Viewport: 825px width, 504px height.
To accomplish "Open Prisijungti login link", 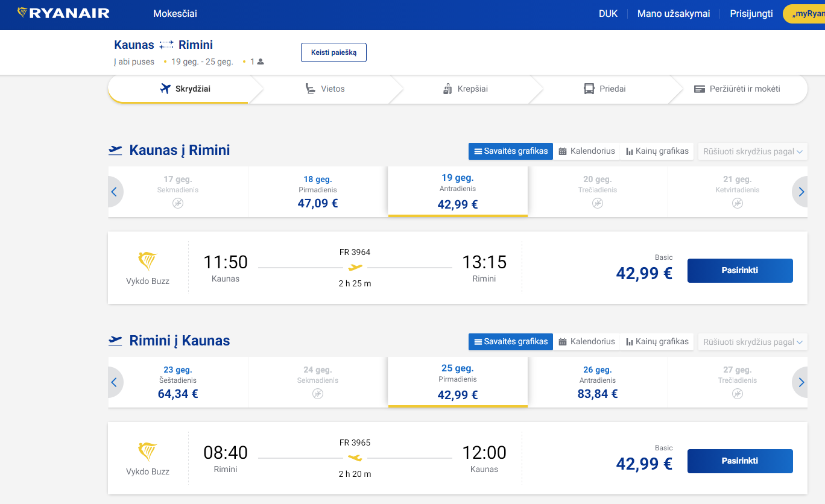I will (751, 14).
